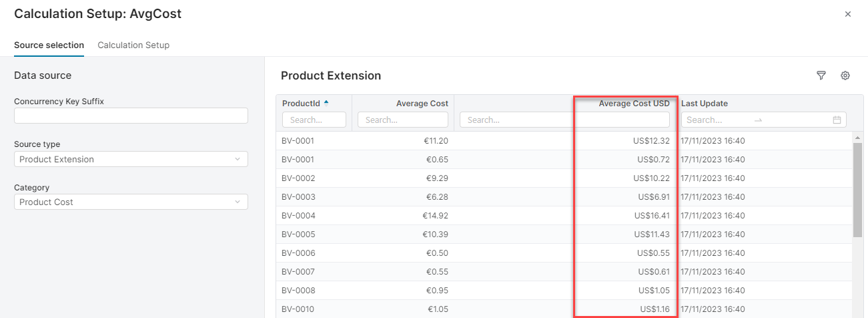This screenshot has height=318, width=868.
Task: Expand the Source type dropdown
Action: coord(131,159)
